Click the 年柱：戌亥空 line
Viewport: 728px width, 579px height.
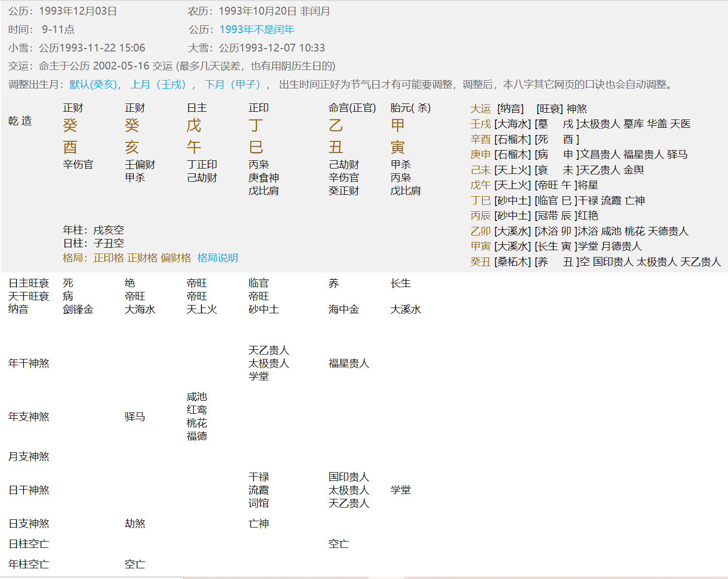[93, 230]
